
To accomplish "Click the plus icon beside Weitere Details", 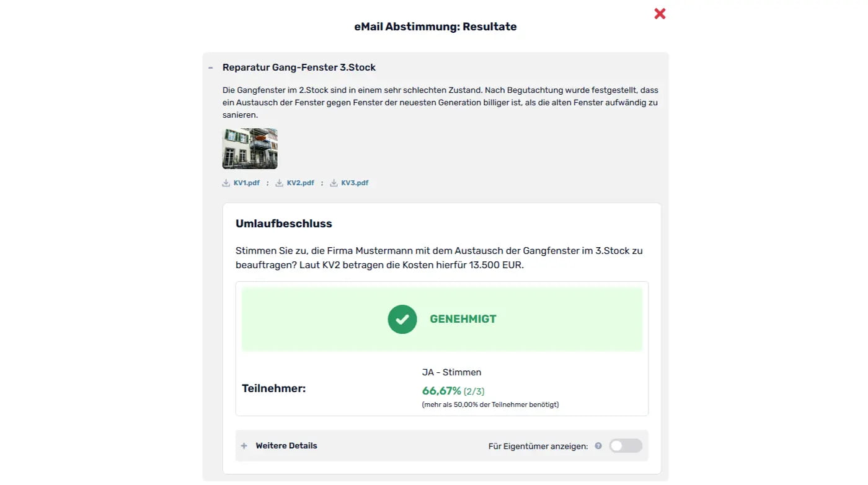I will click(244, 445).
